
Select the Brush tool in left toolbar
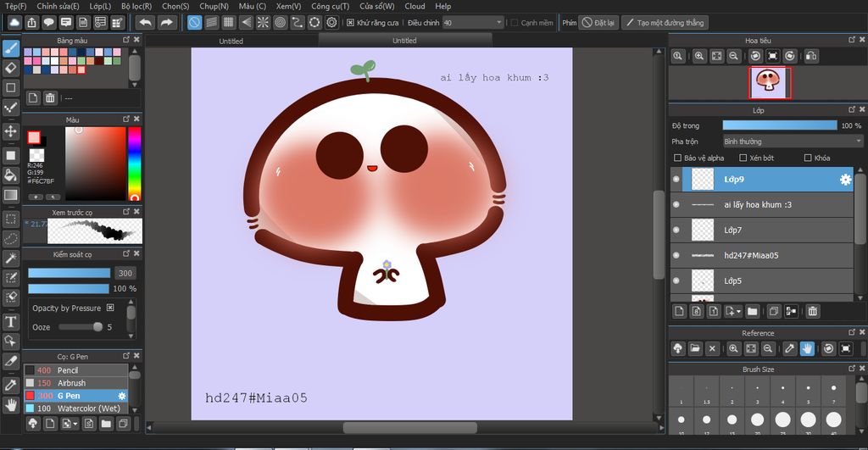10,48
